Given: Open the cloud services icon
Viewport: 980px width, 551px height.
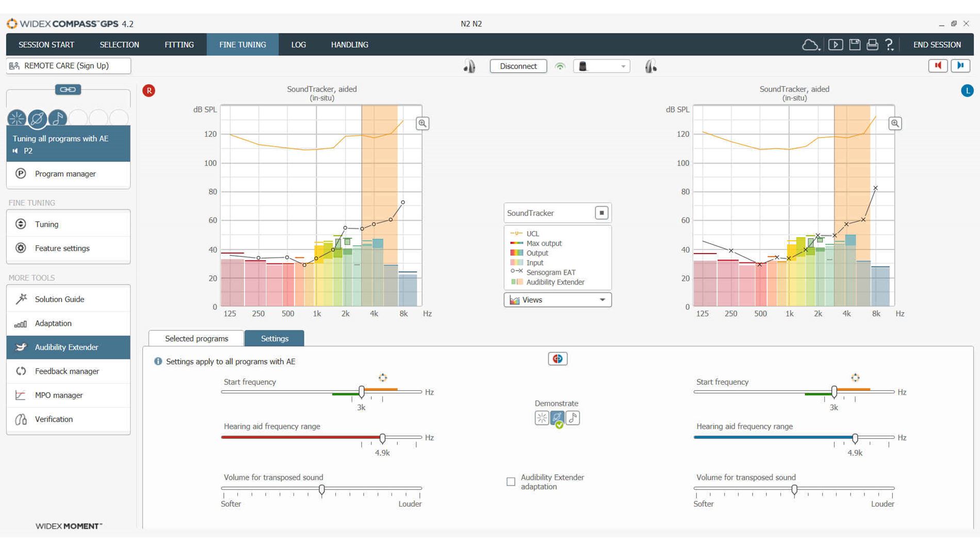Looking at the screenshot, I should coord(811,45).
